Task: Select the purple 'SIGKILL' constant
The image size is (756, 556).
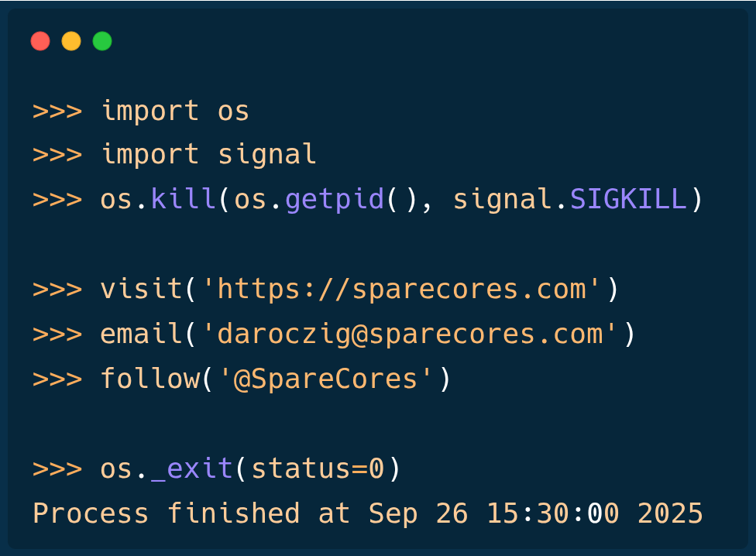Action: click(628, 199)
